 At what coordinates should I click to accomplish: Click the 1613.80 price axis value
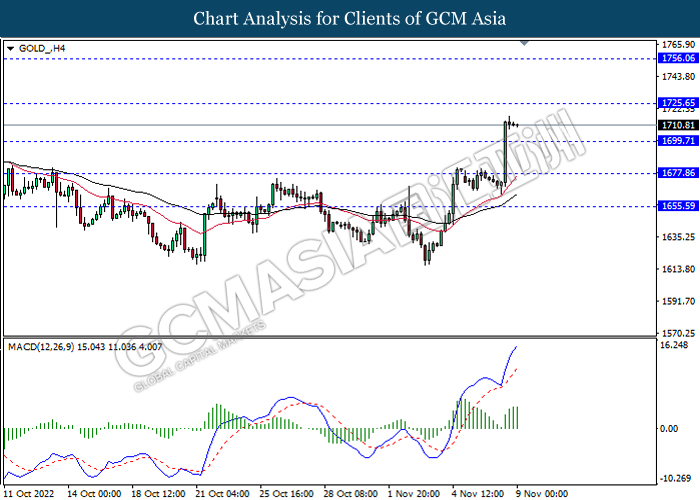click(678, 269)
